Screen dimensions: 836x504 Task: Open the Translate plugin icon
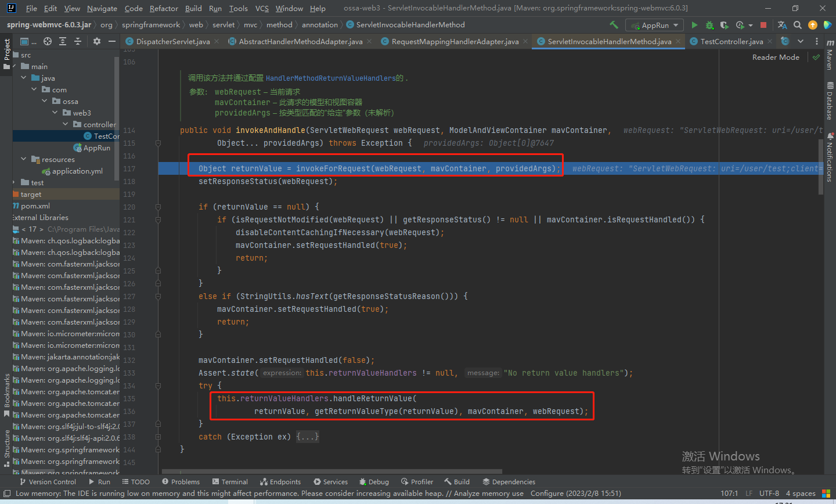(x=782, y=25)
